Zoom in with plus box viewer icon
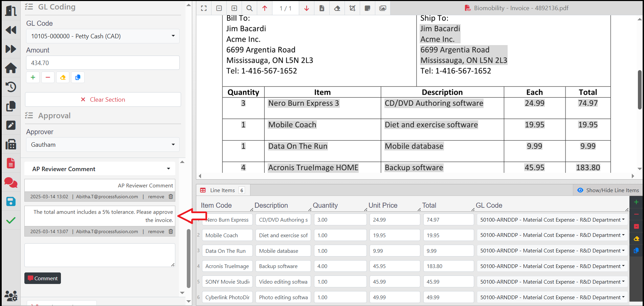 coord(234,8)
